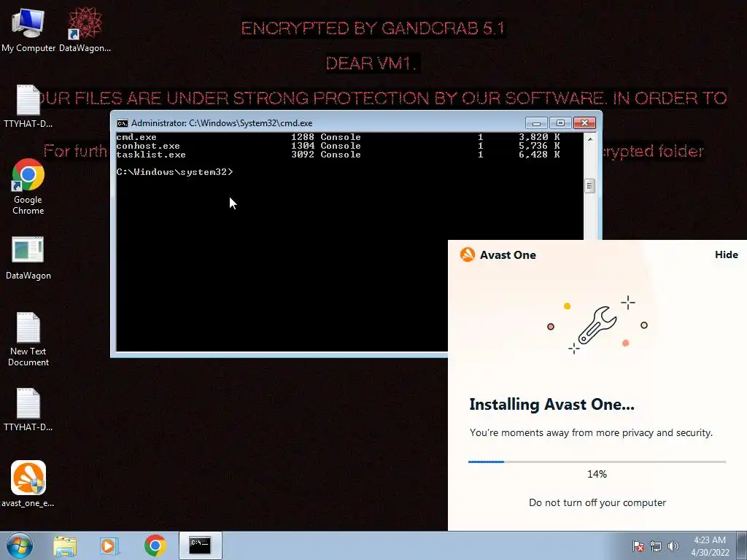Click the Show Desktop button at taskbar end
Image resolution: width=747 pixels, height=560 pixels.
point(742,545)
